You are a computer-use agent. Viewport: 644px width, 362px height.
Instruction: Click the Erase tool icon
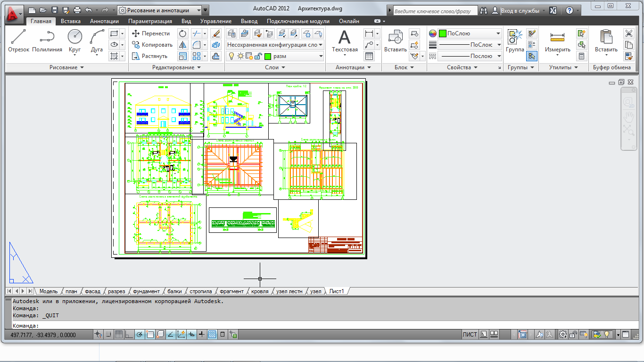216,33
